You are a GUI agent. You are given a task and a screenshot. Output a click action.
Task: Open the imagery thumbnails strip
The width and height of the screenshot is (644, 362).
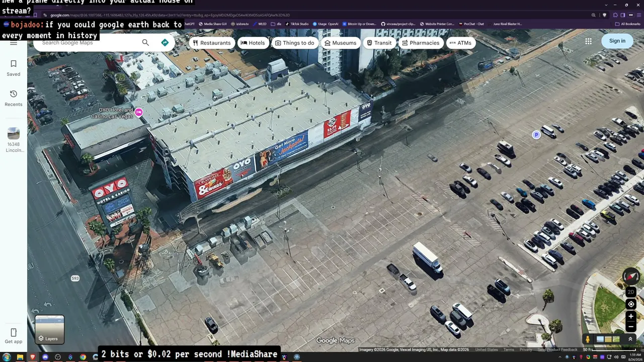(x=608, y=339)
